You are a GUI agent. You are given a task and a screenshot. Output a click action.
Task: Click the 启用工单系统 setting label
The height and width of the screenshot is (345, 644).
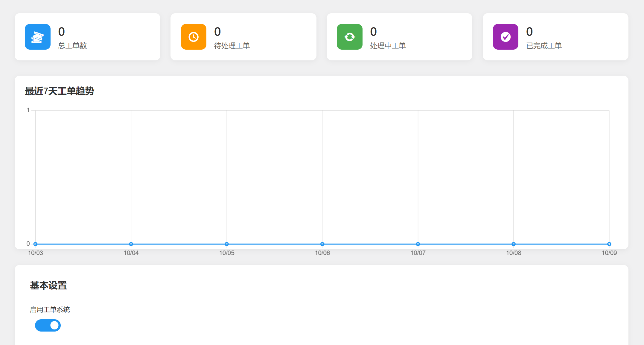tap(50, 309)
